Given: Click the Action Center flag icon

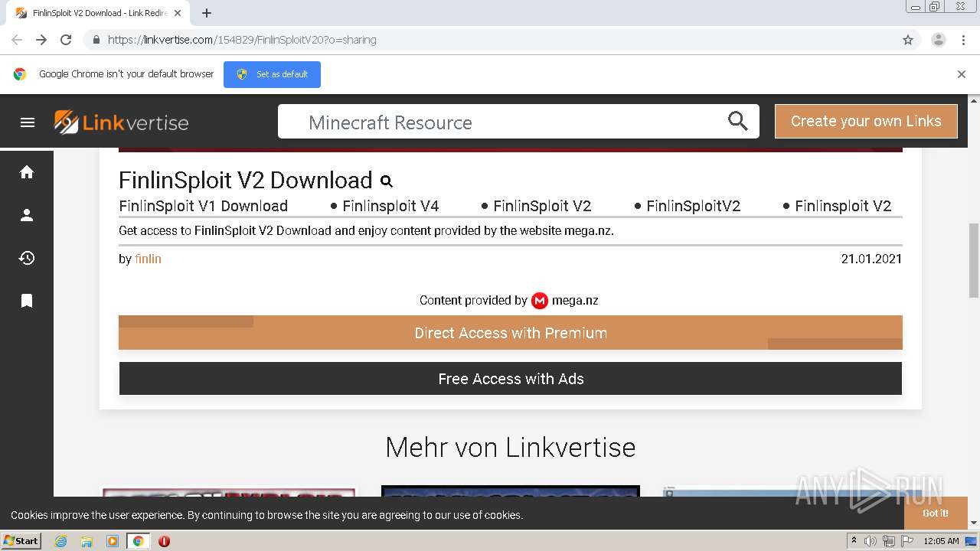Looking at the screenshot, I should (907, 541).
